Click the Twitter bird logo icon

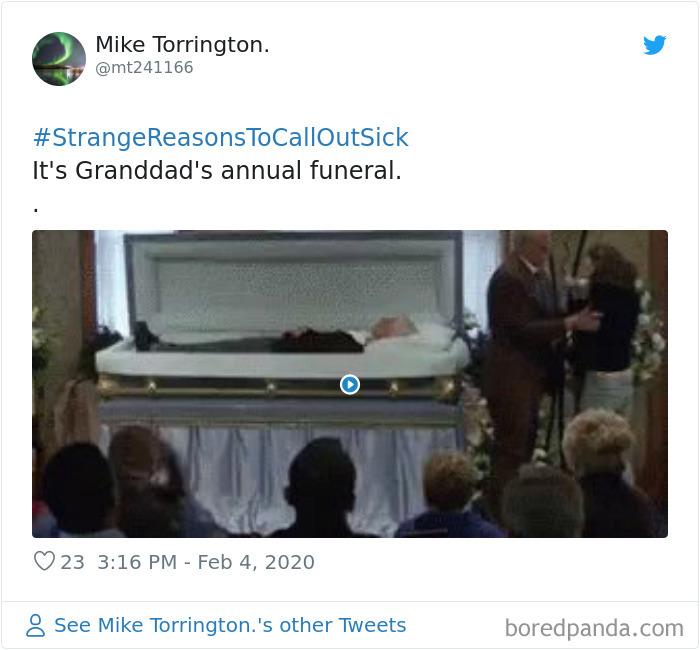(x=654, y=45)
